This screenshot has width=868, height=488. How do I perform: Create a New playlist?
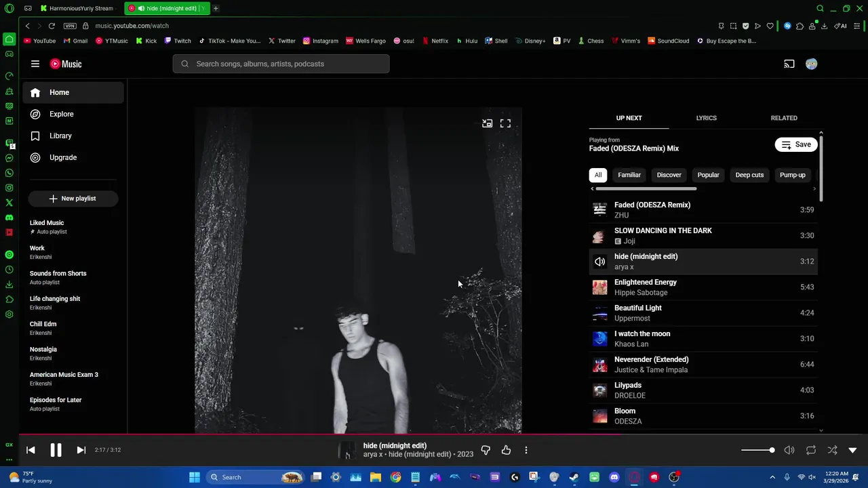[x=73, y=199]
